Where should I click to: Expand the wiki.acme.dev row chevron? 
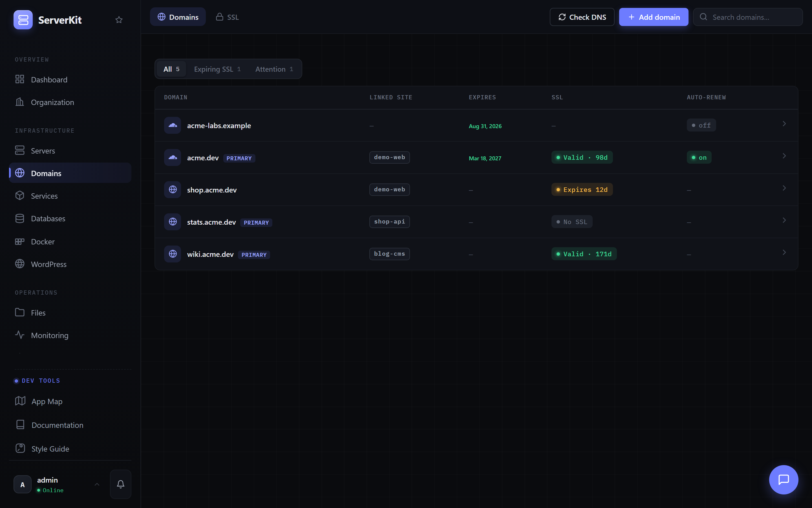tap(784, 252)
